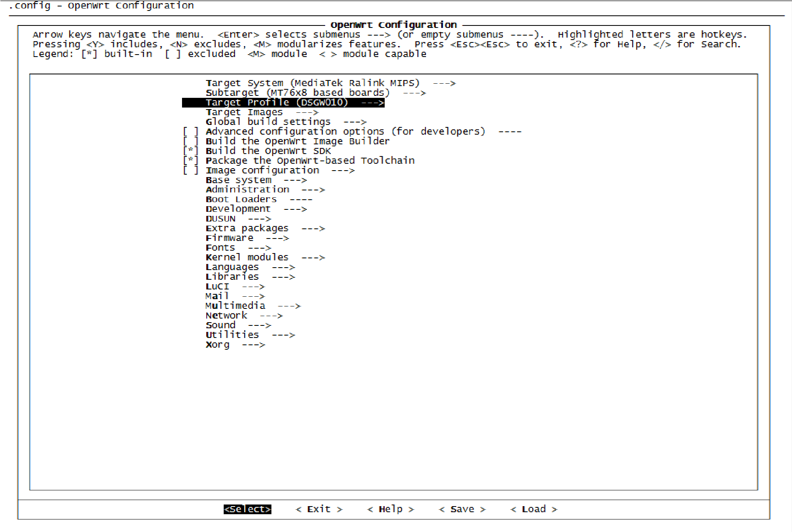Click the < Load > button
This screenshot has width=792, height=532.
pos(534,509)
